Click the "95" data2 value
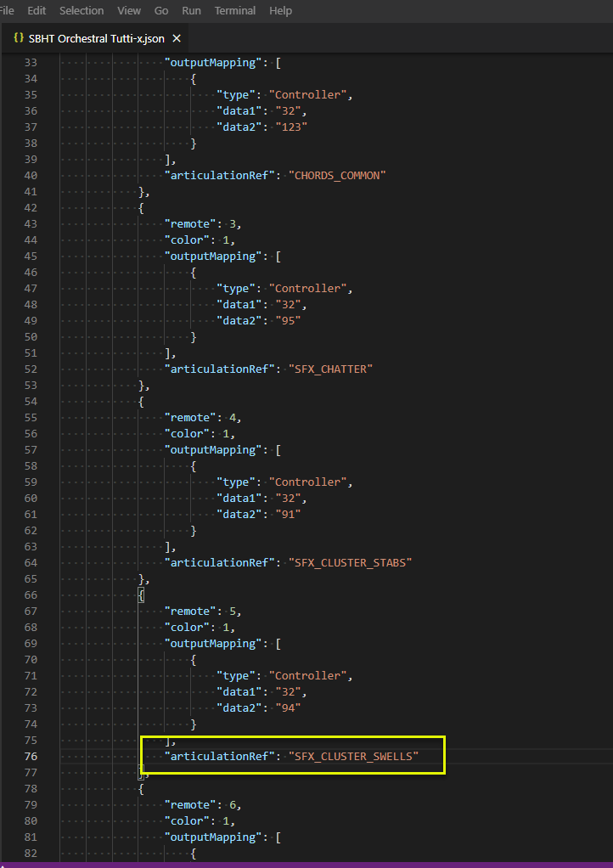This screenshot has width=613, height=868. pyautogui.click(x=288, y=320)
